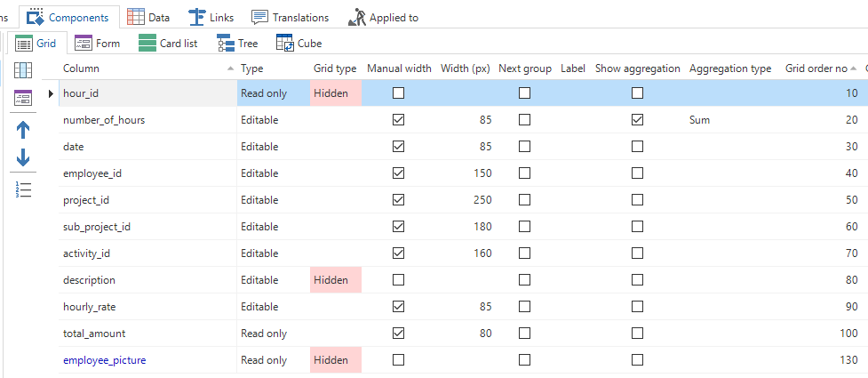
Task: Open Aggregation type Sum cell dropdown
Action: point(730,120)
